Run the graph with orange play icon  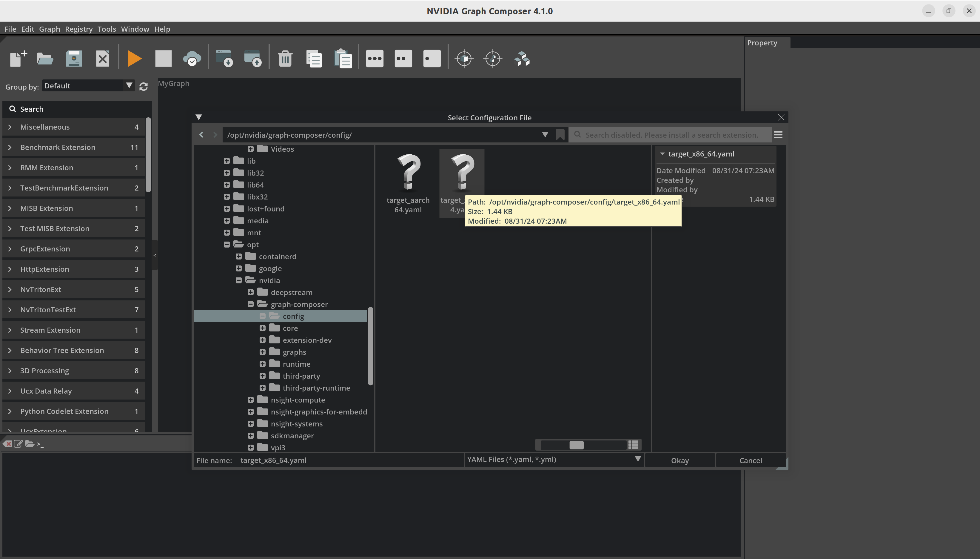[135, 59]
